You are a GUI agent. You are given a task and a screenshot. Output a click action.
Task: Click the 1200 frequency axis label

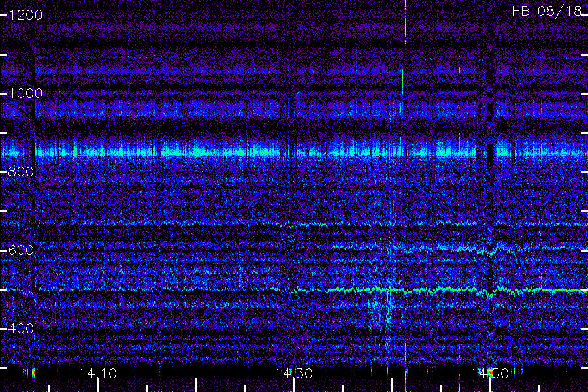click(x=25, y=15)
